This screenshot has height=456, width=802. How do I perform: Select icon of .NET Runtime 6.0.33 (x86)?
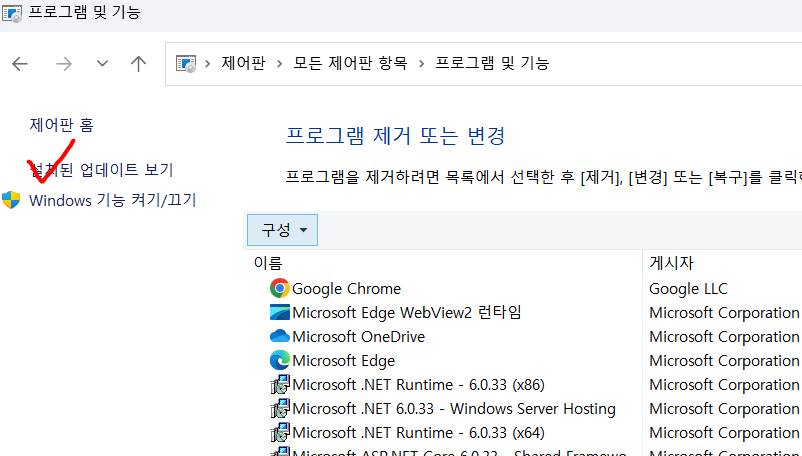coord(280,384)
